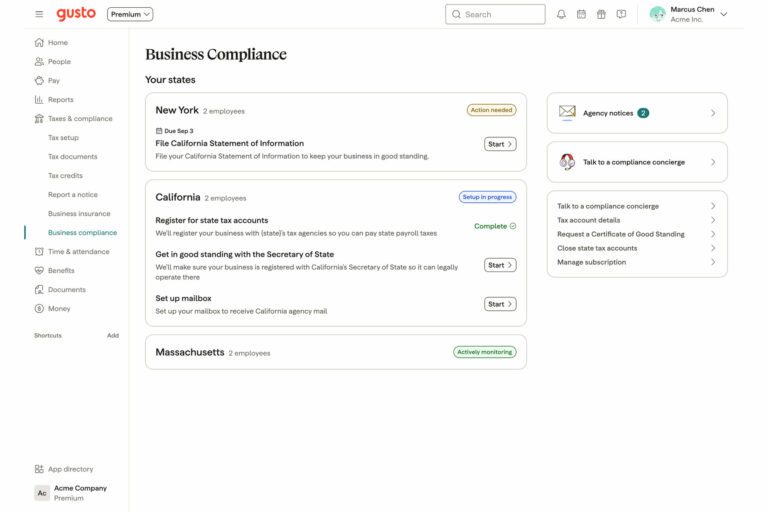Click the Benefits heart icon
The image size is (768, 512).
pyautogui.click(x=39, y=270)
